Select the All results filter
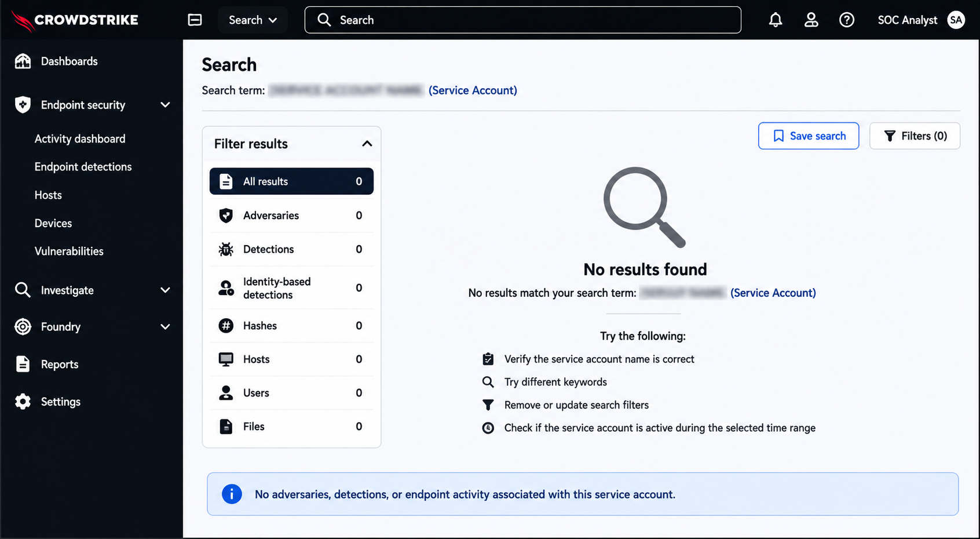980x539 pixels. (291, 181)
